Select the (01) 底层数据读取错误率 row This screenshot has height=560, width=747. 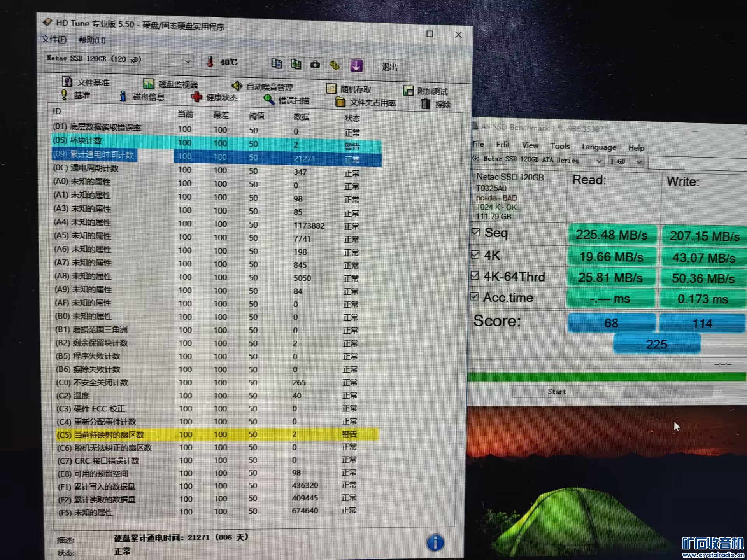[x=216, y=129]
